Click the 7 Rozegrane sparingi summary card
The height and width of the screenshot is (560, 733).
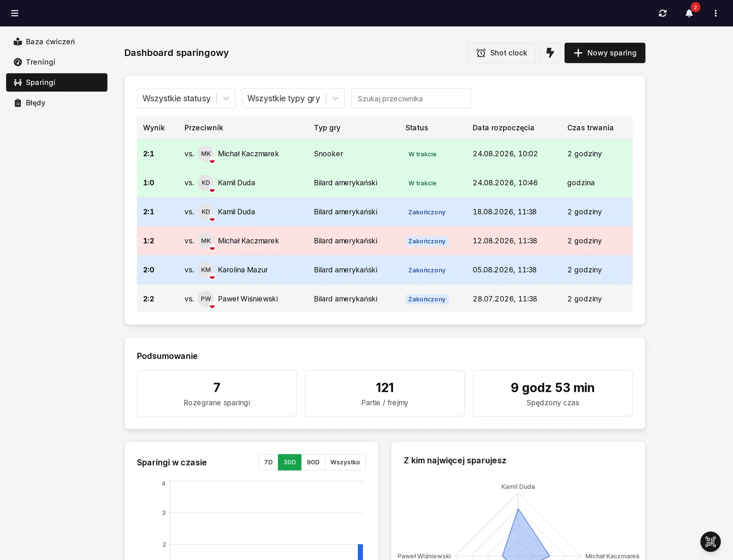click(x=217, y=393)
